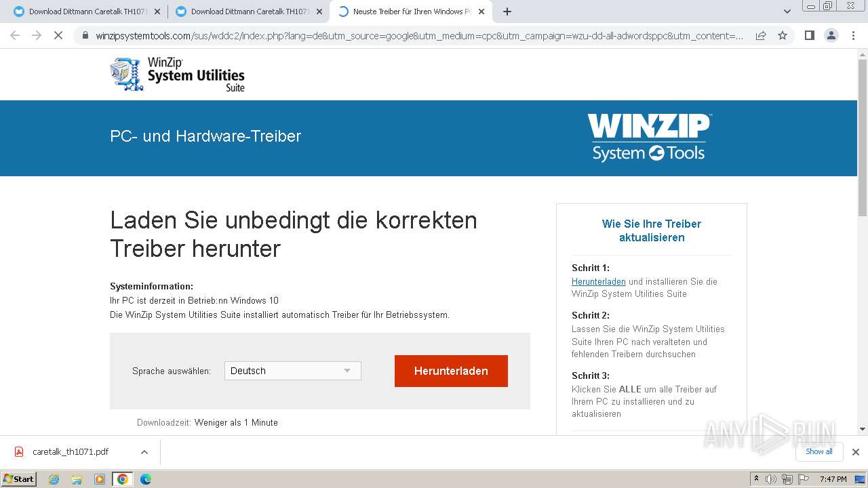868x488 pixels.
Task: Open the Windows Start menu
Action: pyautogui.click(x=19, y=479)
